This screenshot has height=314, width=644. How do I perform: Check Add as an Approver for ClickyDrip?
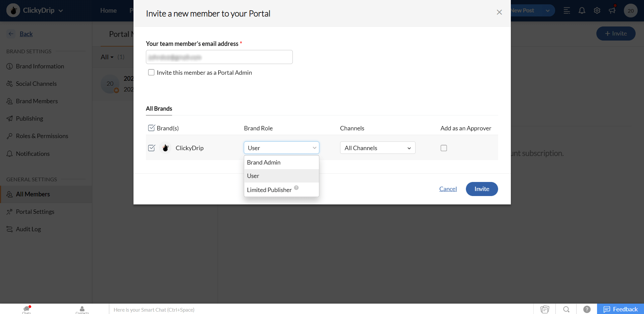pos(444,148)
